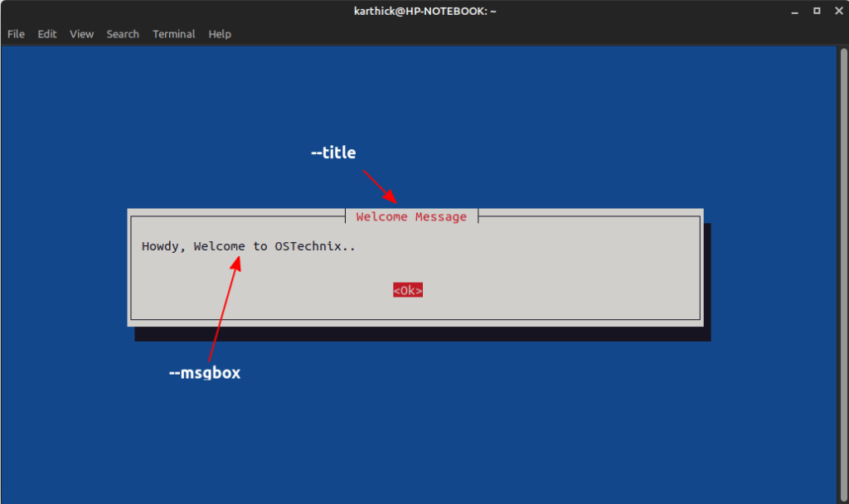Screen dimensions: 849x504
Task: Maximize the terminal window
Action: [x=816, y=11]
